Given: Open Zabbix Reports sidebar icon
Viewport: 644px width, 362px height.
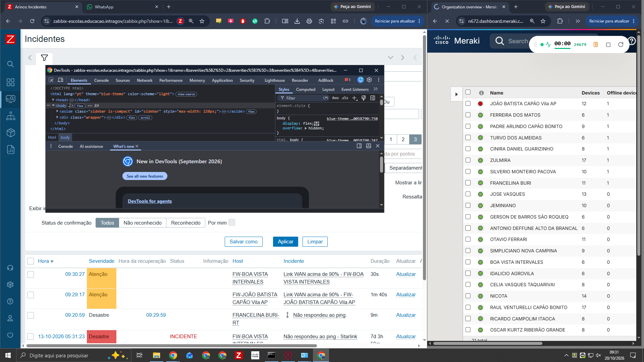Looking at the screenshot, I should point(10,149).
